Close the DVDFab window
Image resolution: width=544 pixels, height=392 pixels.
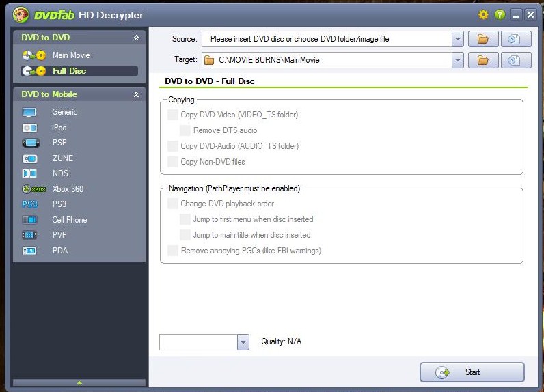530,15
